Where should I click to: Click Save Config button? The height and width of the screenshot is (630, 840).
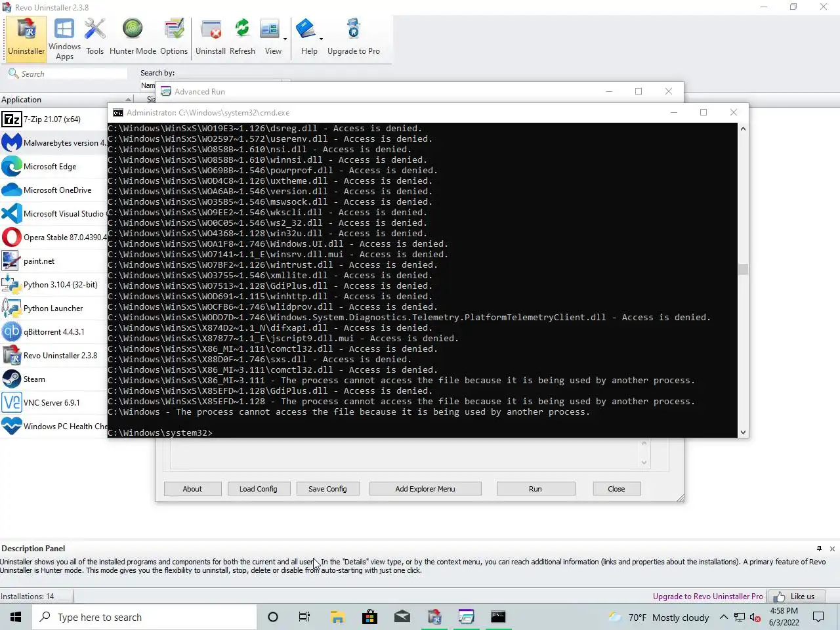pos(327,489)
